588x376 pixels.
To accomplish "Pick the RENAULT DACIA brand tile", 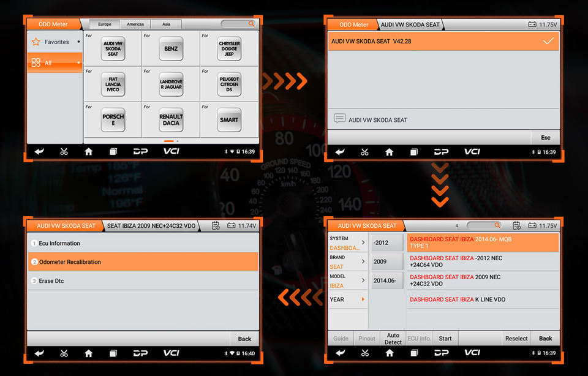I will tap(171, 119).
